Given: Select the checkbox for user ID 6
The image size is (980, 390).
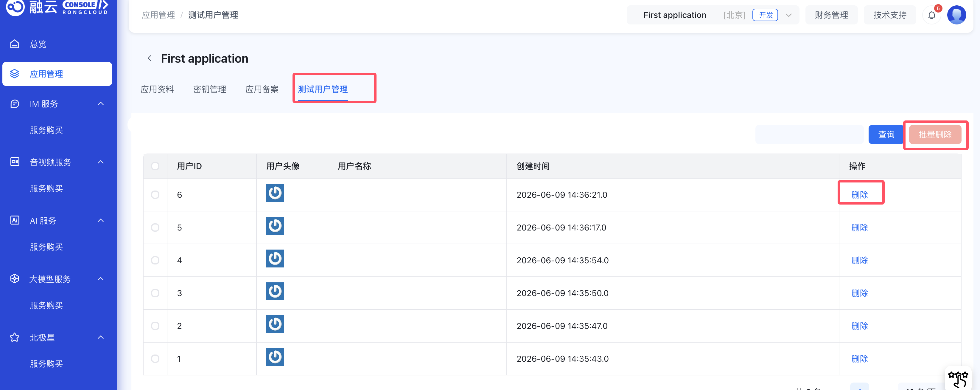Looking at the screenshot, I should tap(155, 195).
